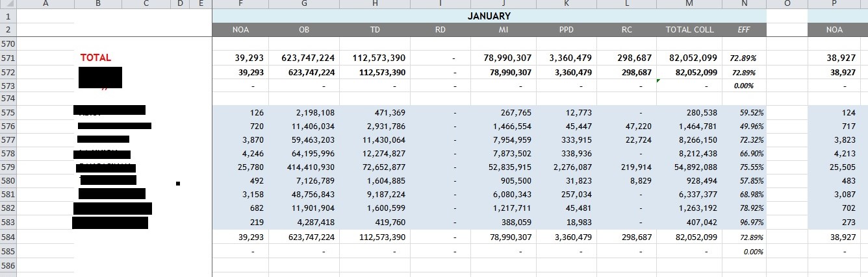Select the red TOTAL label cell
The image size is (868, 277).
point(96,58)
